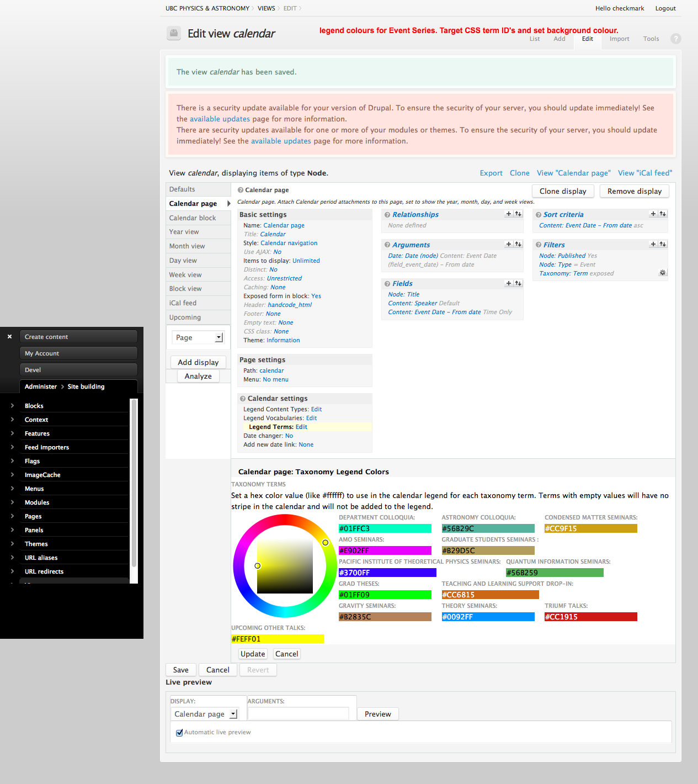Select the Week view display tab
This screenshot has height=784, width=698.
point(185,275)
